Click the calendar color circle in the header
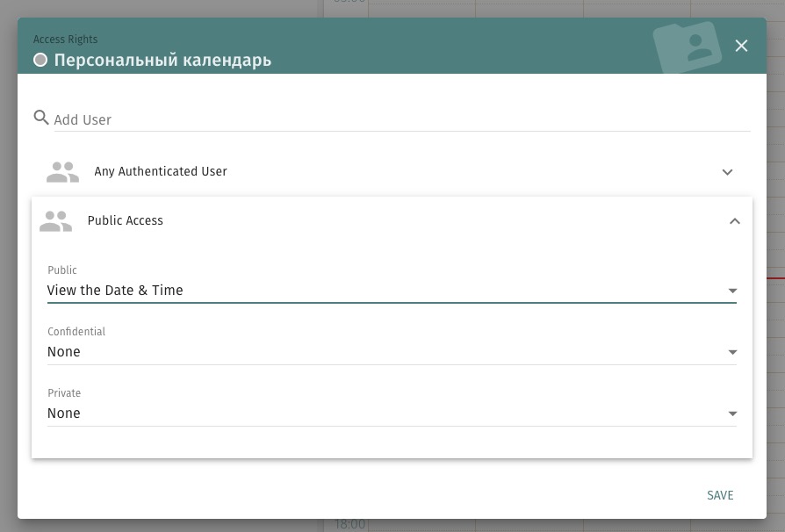This screenshot has width=785, height=532. pyautogui.click(x=40, y=61)
